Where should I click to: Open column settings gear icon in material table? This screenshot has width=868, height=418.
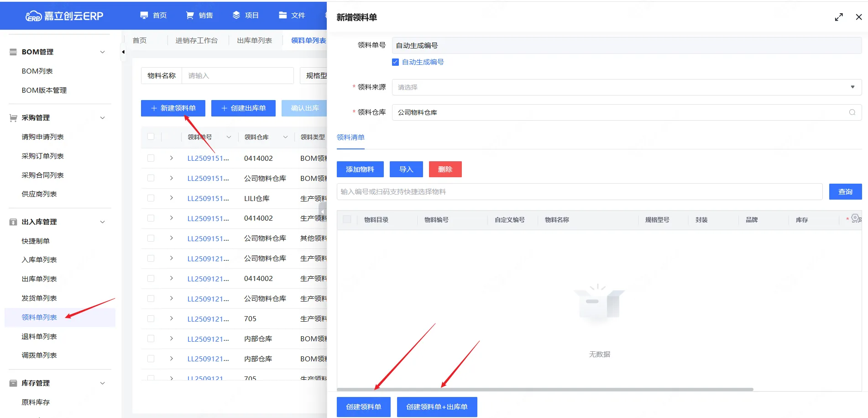(x=855, y=218)
